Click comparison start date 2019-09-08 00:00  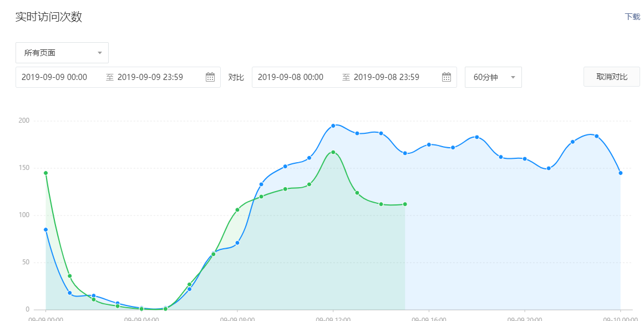291,77
